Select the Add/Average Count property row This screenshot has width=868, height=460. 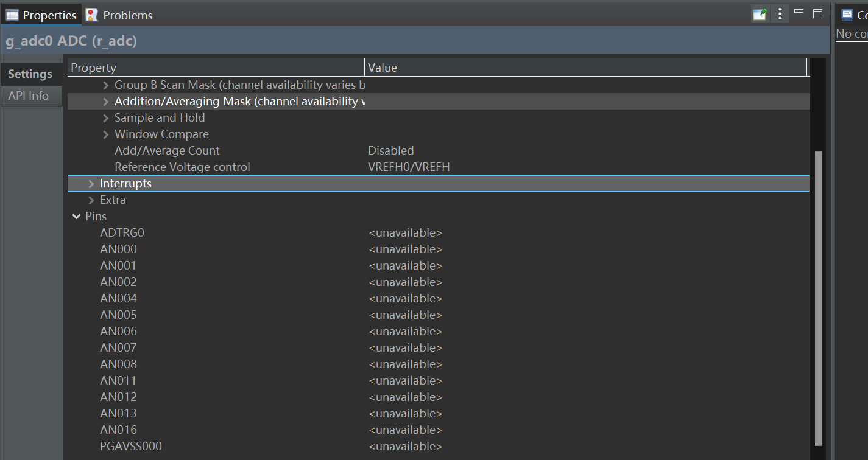pos(439,151)
